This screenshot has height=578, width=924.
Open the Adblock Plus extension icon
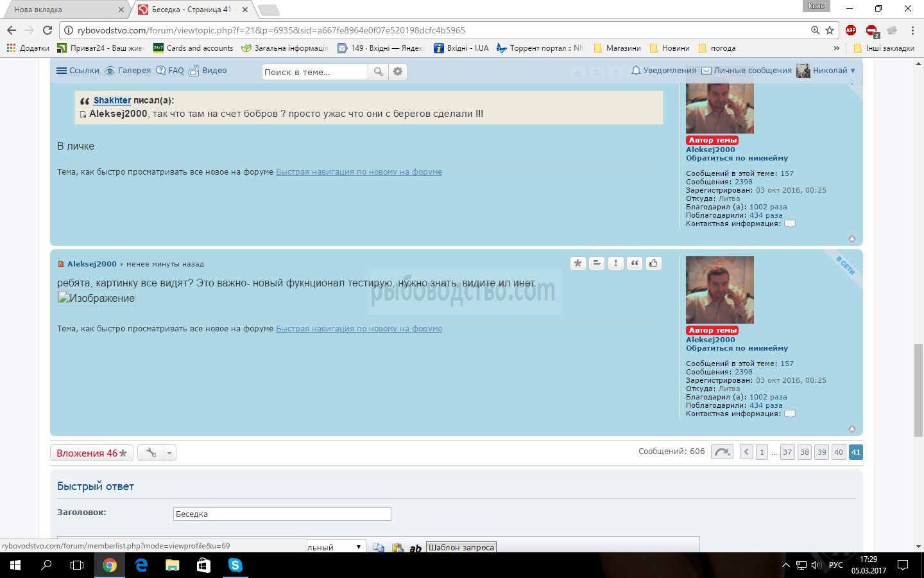(x=851, y=30)
